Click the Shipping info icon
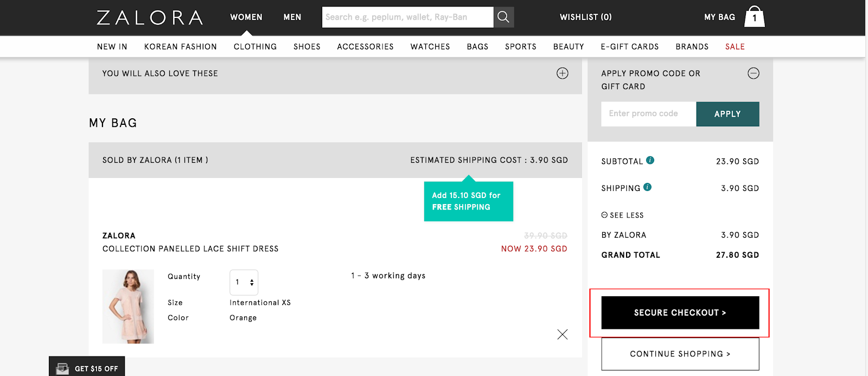This screenshot has width=868, height=376. coord(647,187)
